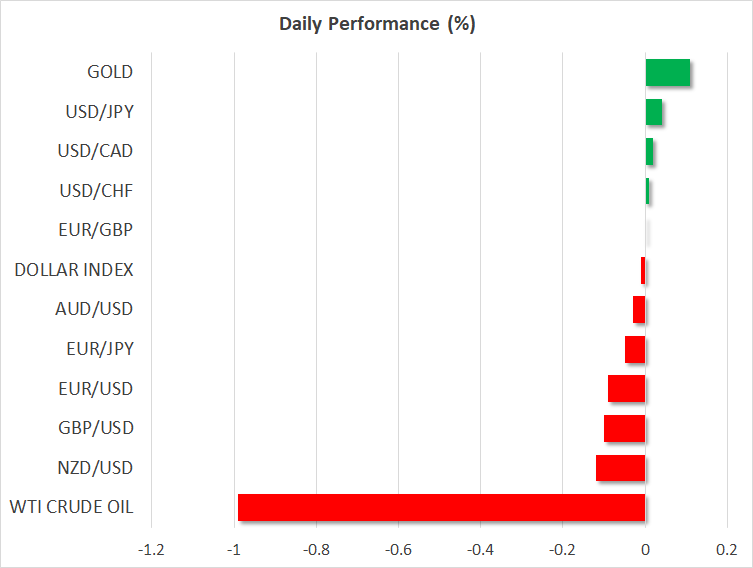The height and width of the screenshot is (568, 753).
Task: Select the red EUR/JPY bar
Action: tap(635, 350)
